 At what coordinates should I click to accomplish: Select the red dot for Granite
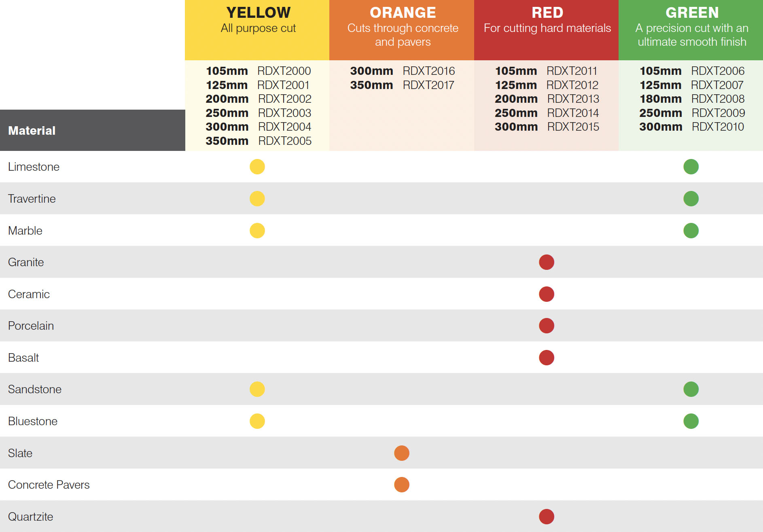tap(547, 262)
